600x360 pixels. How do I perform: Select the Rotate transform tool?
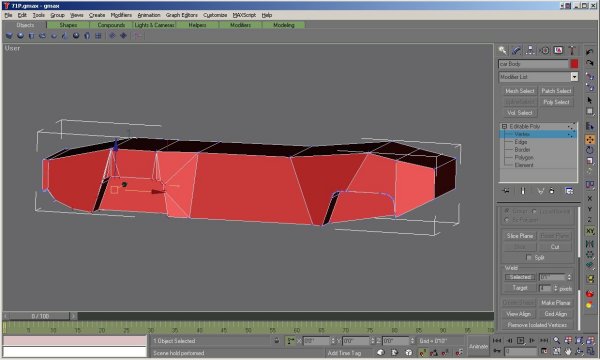590,150
